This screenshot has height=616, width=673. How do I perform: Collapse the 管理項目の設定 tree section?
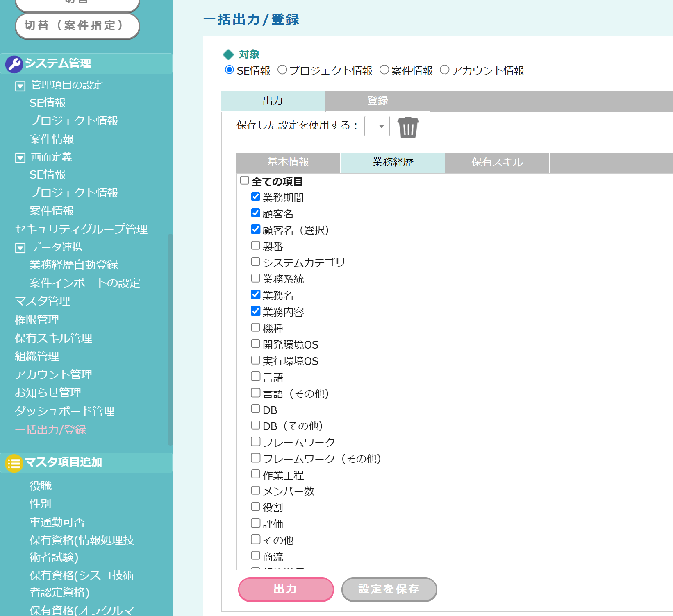[20, 86]
